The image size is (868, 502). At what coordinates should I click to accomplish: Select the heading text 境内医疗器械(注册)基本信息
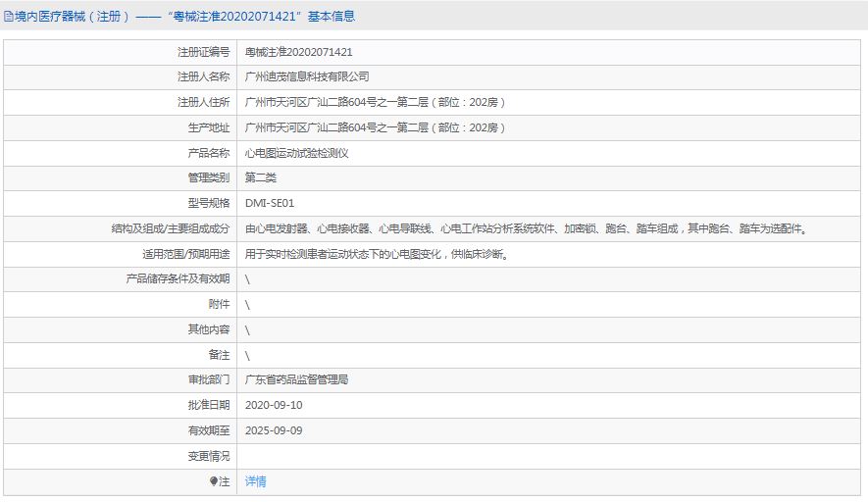184,17
